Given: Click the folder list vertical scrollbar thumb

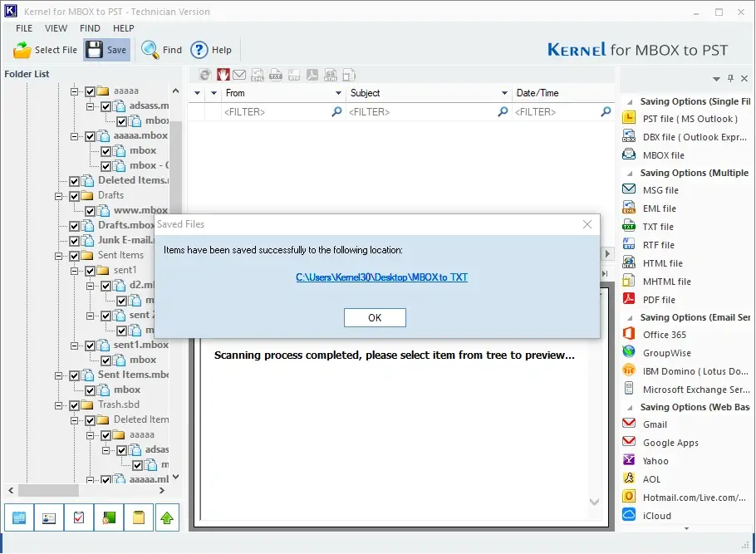Looking at the screenshot, I should (x=175, y=169).
